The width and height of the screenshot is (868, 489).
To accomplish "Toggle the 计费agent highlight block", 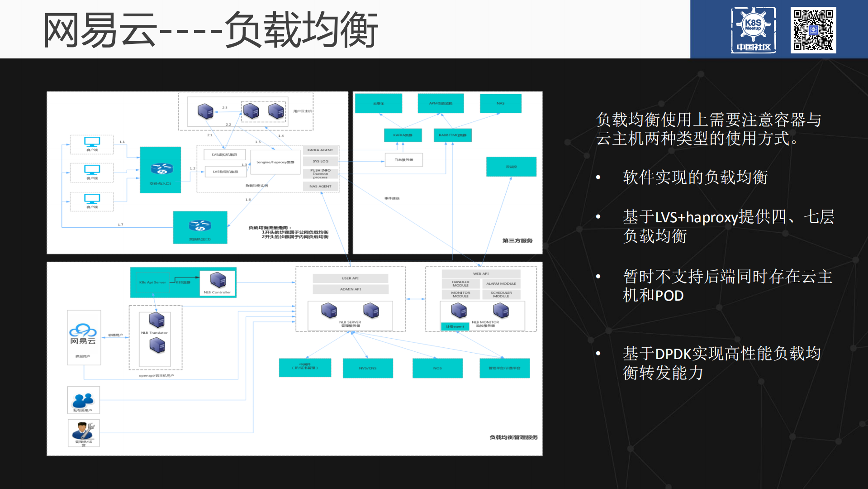I will [455, 326].
